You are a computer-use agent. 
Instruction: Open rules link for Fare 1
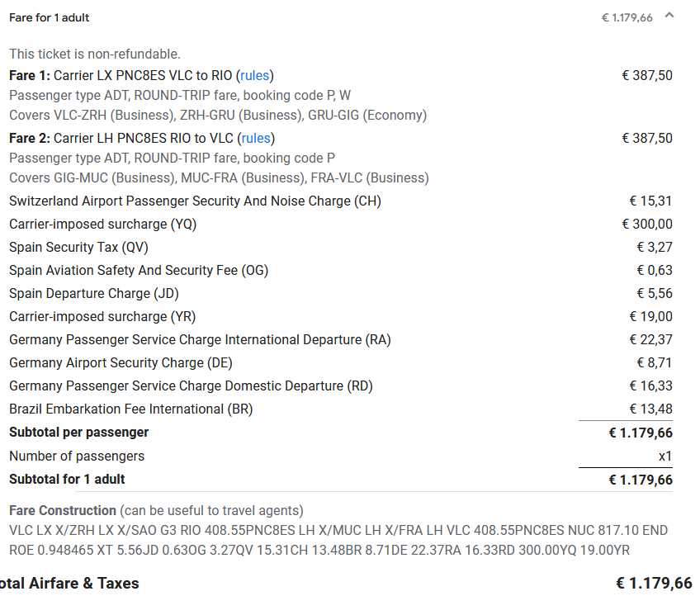point(255,75)
